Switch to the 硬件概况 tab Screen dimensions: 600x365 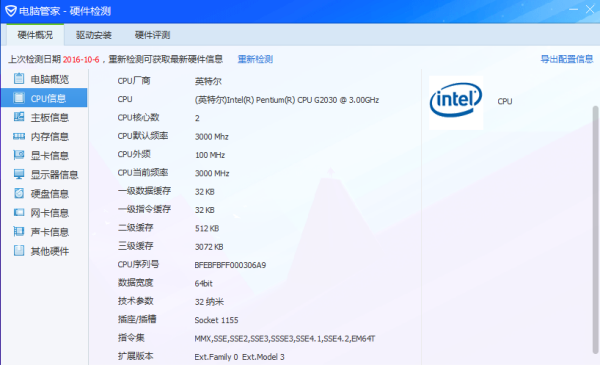pyautogui.click(x=35, y=35)
